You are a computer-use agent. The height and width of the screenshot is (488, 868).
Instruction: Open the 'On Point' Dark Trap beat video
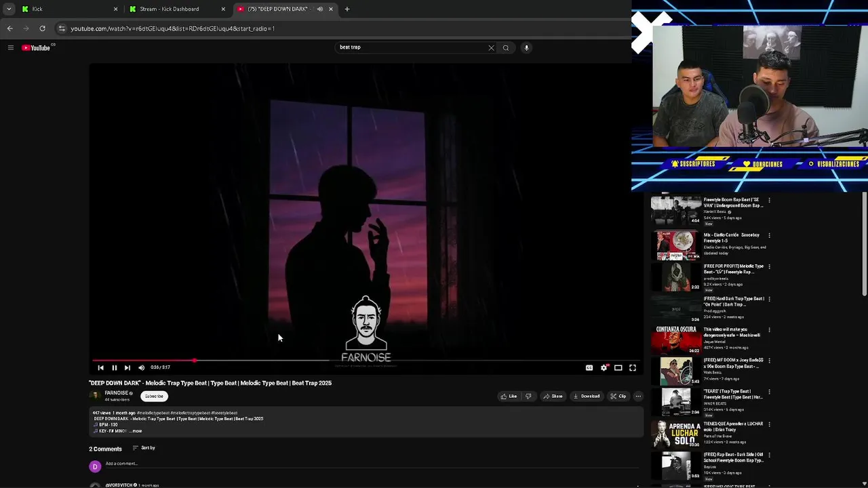676,308
